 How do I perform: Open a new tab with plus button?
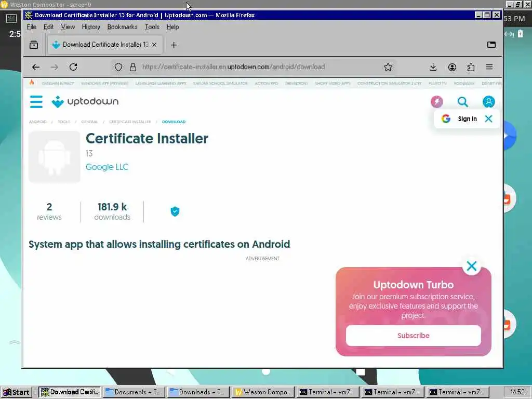[174, 45]
